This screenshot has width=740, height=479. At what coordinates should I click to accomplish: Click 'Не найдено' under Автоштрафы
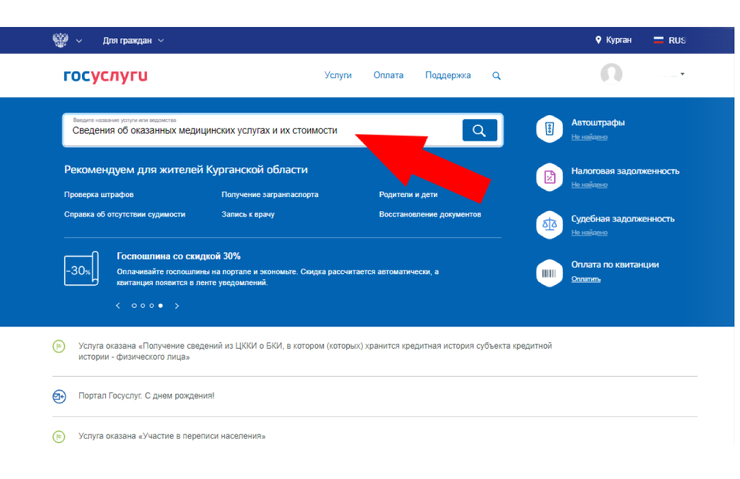(x=589, y=137)
